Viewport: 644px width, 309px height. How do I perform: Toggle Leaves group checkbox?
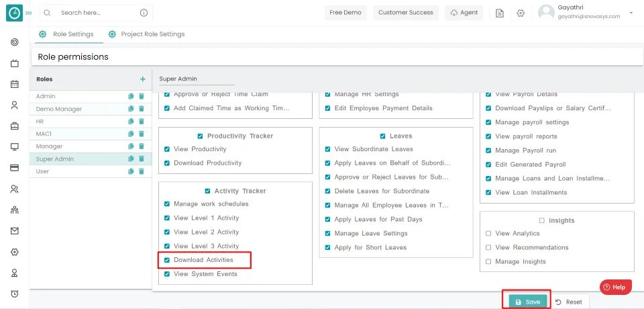click(382, 136)
